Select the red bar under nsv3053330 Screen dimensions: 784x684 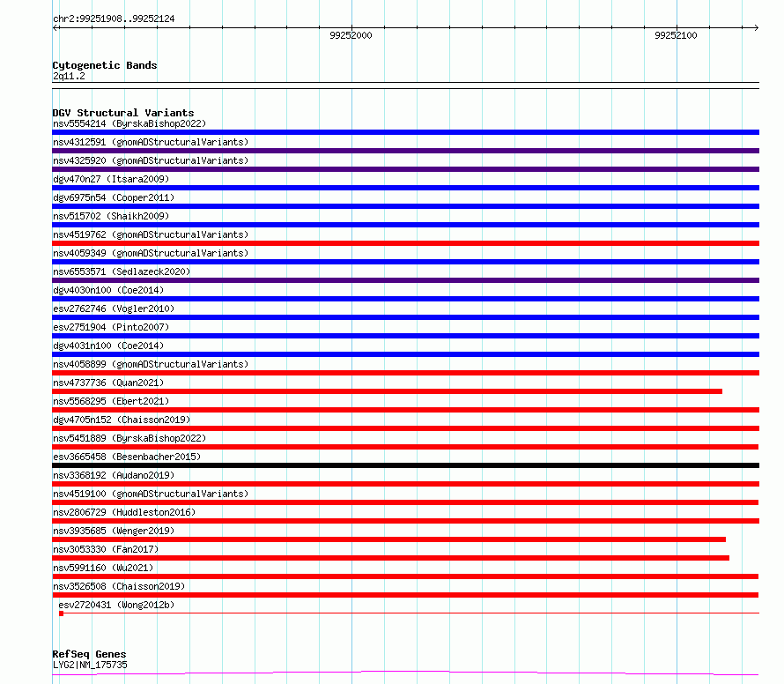(390, 559)
